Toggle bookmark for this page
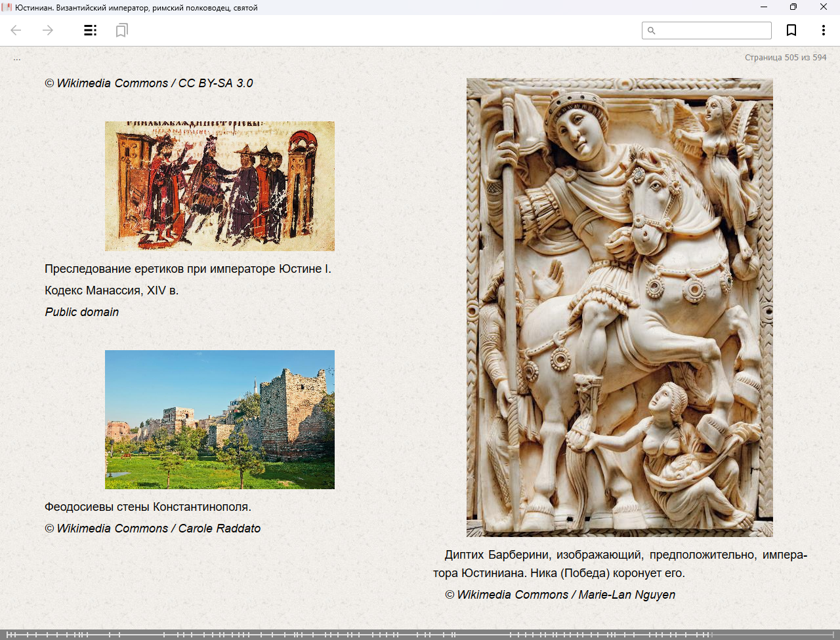This screenshot has height=640, width=840. [x=791, y=30]
